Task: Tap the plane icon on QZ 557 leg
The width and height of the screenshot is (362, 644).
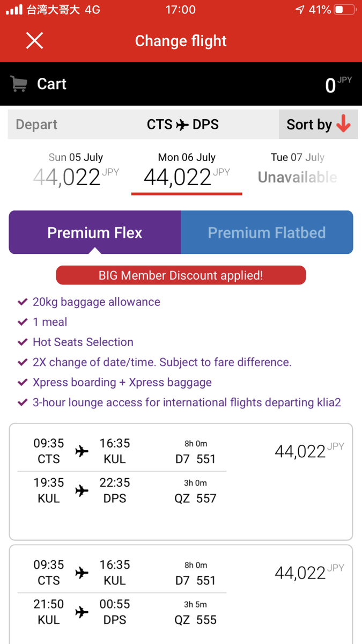Action: (82, 491)
